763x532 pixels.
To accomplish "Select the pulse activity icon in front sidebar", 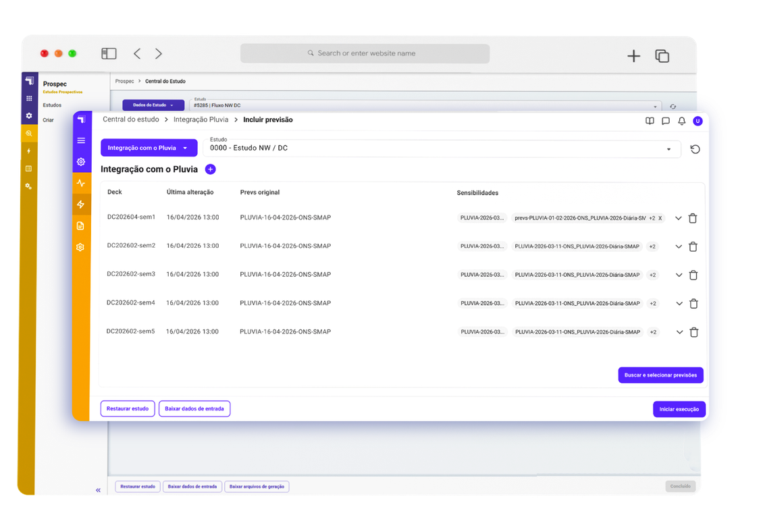I will tap(81, 184).
